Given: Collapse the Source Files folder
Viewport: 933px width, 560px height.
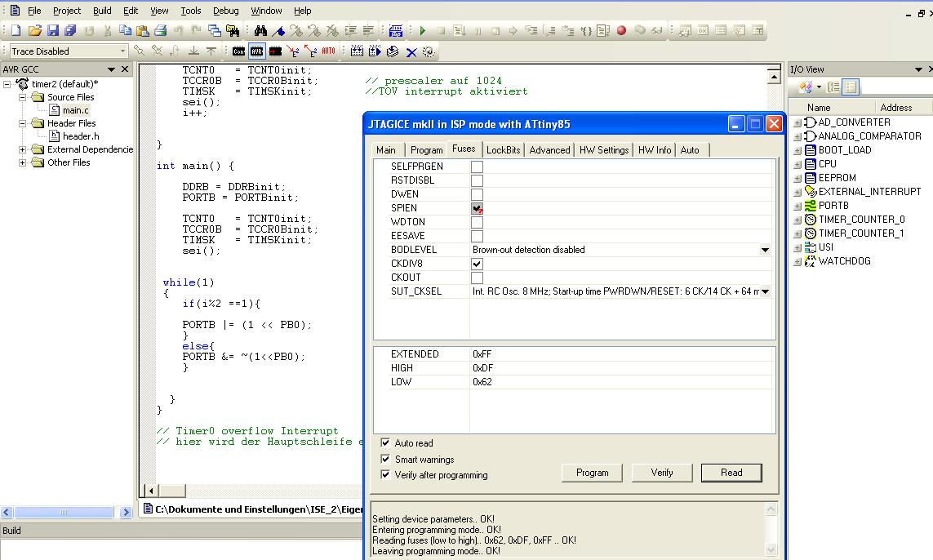Looking at the screenshot, I should (22, 97).
